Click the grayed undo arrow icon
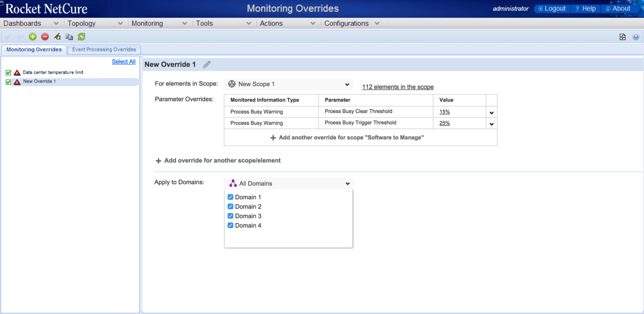644x314 pixels. click(x=20, y=37)
